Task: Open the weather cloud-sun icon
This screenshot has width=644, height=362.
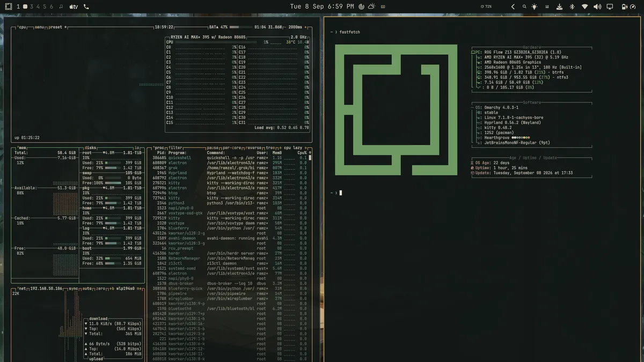Action: click(371, 6)
